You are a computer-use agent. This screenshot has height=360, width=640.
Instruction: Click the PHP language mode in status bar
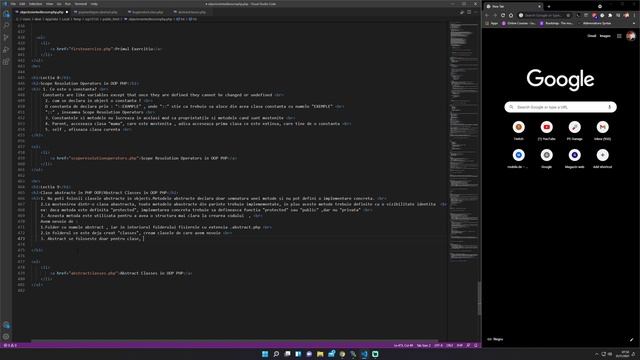460,346
